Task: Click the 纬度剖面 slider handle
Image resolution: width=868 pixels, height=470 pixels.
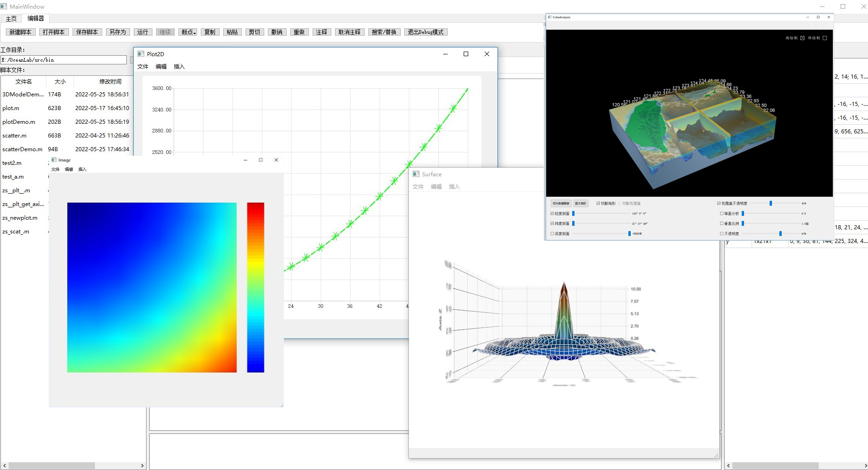Action: click(x=573, y=224)
